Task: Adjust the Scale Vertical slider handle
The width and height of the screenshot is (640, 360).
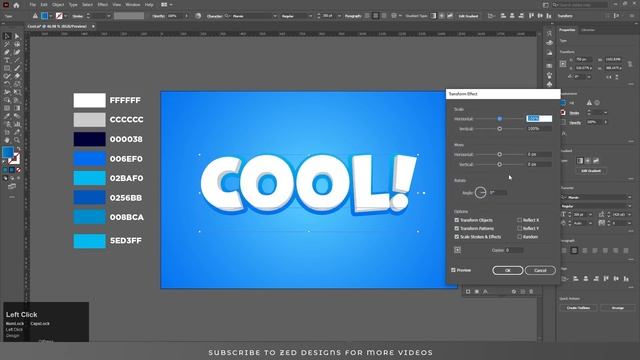Action: coord(500,129)
